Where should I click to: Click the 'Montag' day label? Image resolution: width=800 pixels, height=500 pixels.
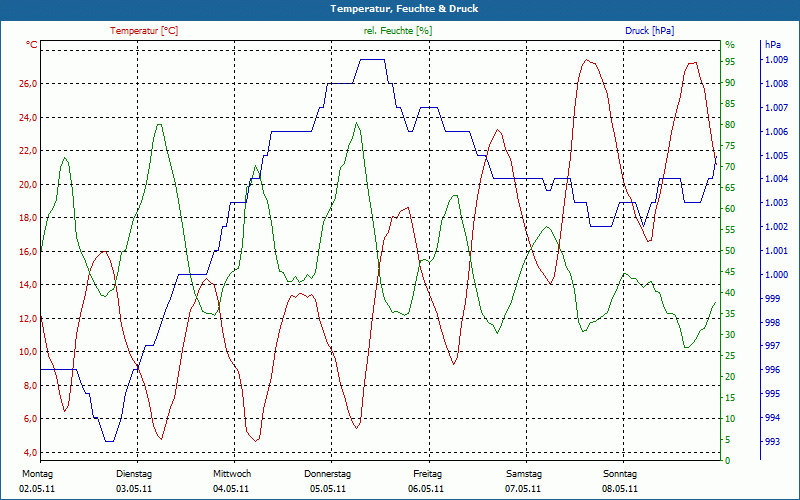[x=37, y=474]
